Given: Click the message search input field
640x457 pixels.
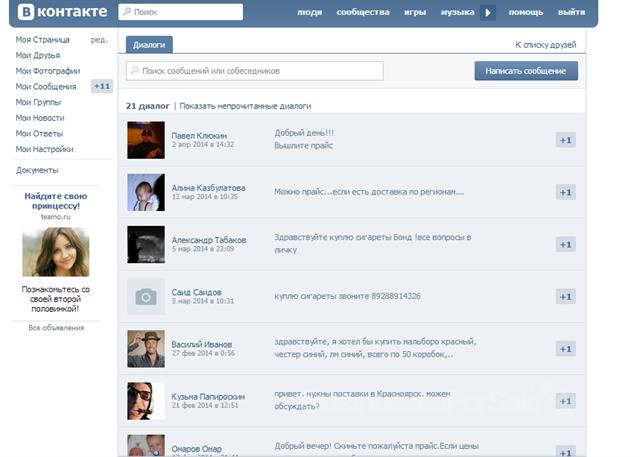Looking at the screenshot, I should pos(255,71).
